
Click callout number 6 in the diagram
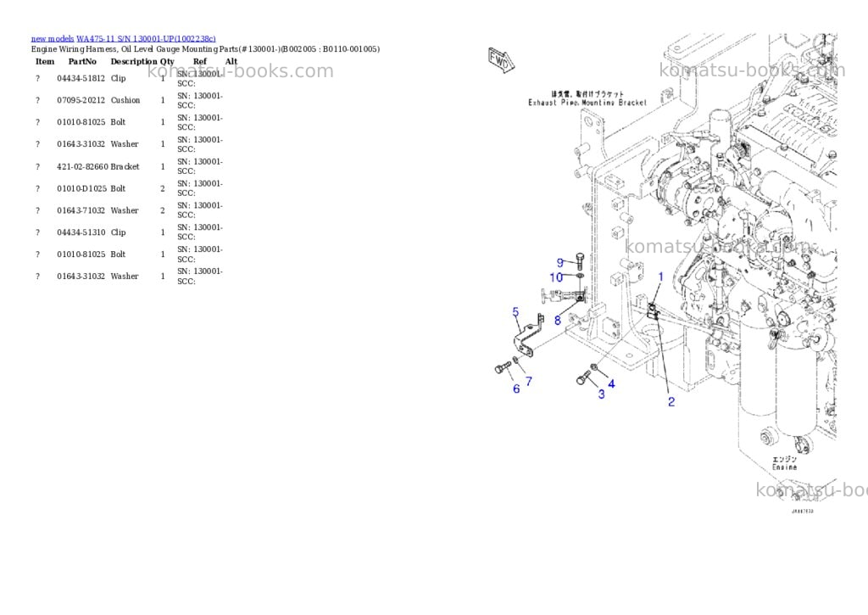point(516,389)
